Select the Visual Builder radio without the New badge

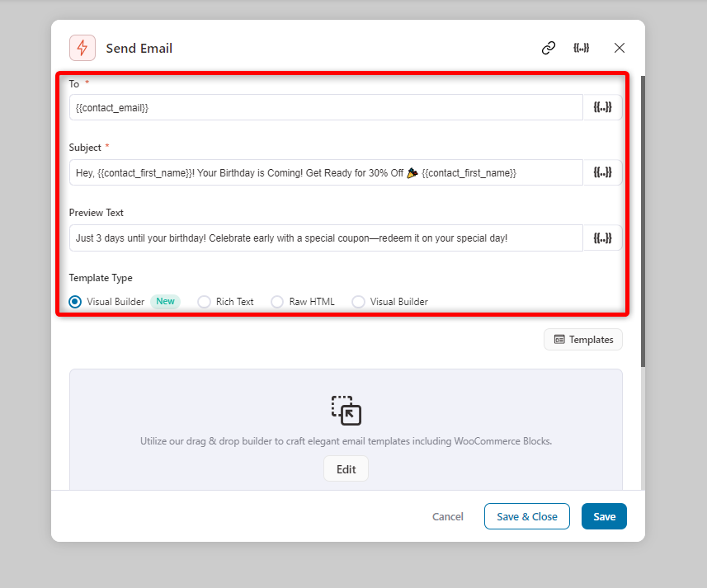point(359,302)
